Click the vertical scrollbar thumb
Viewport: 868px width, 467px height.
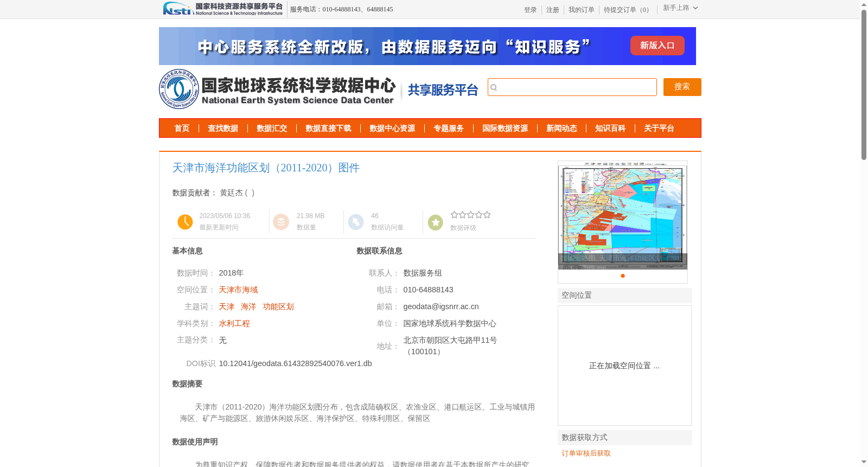pyautogui.click(x=864, y=84)
